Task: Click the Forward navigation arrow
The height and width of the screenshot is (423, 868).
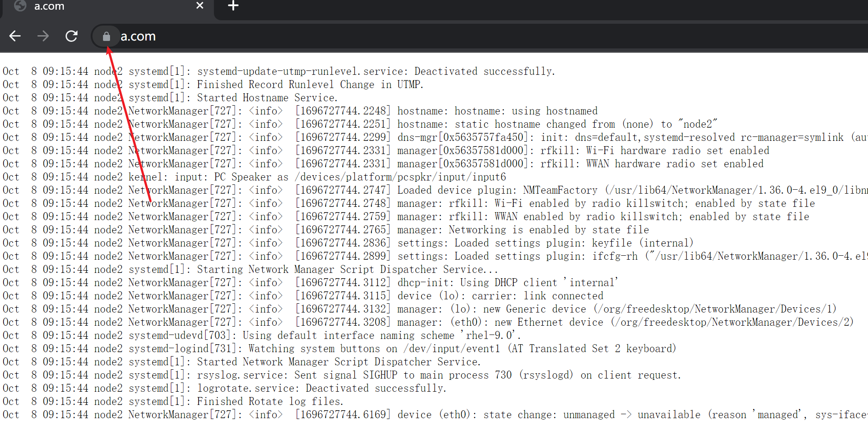Action: click(43, 36)
